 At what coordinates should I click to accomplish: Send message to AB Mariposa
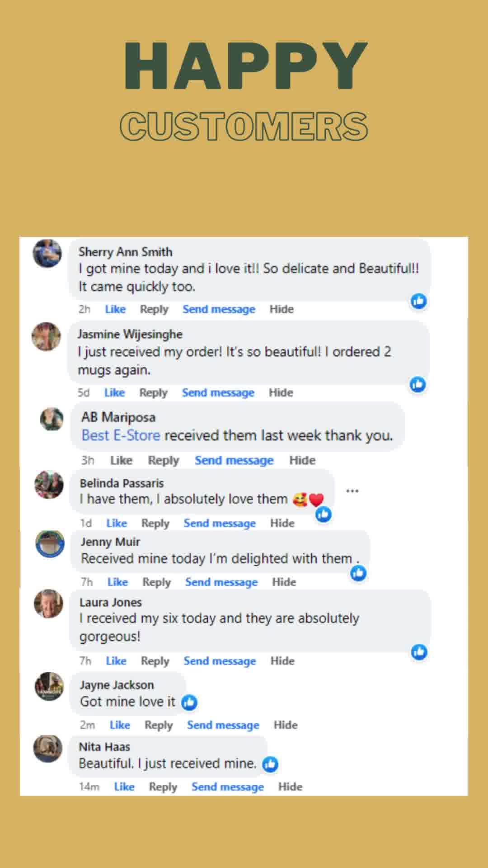[x=234, y=460]
